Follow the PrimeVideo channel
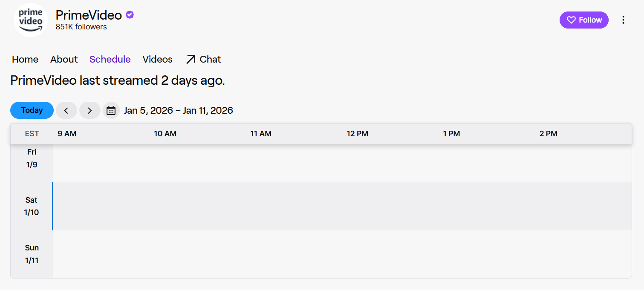Screen dimensions: 644x290 (x=584, y=20)
